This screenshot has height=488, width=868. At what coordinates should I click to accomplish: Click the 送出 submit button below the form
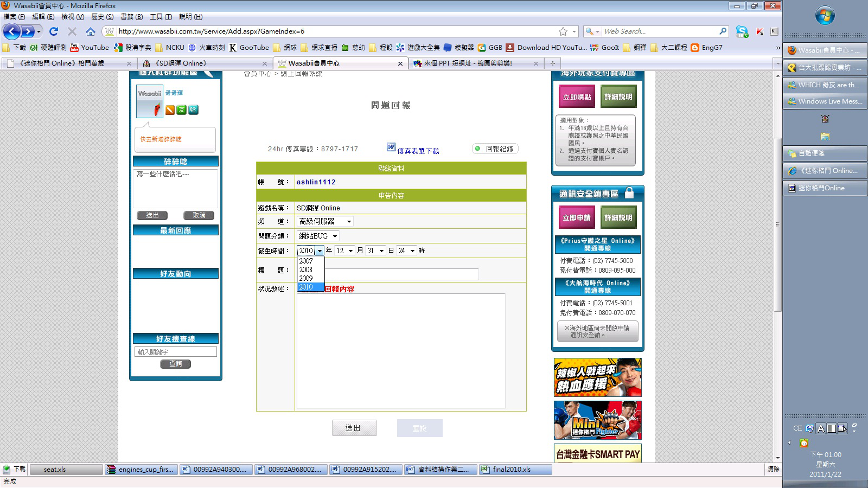click(354, 428)
